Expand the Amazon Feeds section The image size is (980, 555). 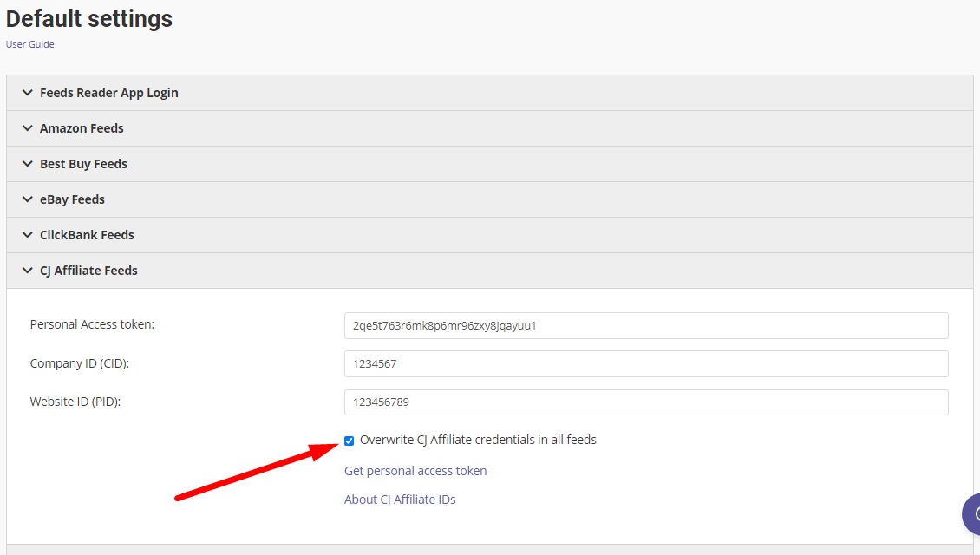point(490,128)
